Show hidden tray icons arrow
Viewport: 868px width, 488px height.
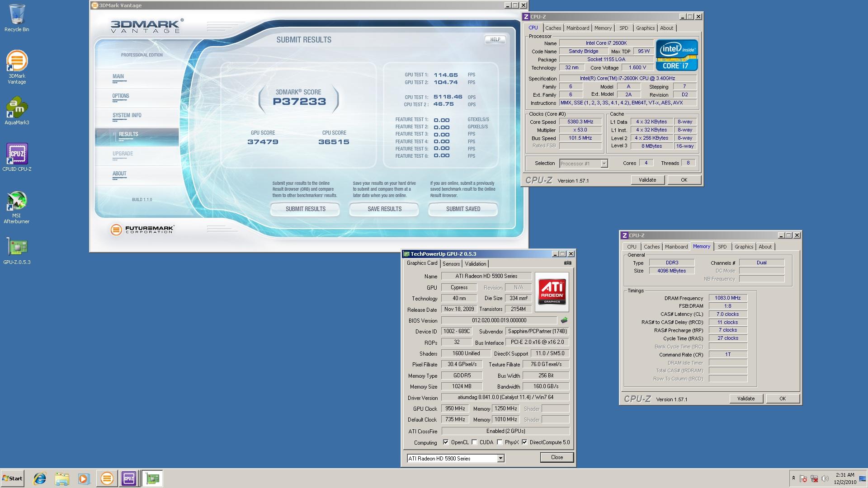click(x=793, y=478)
